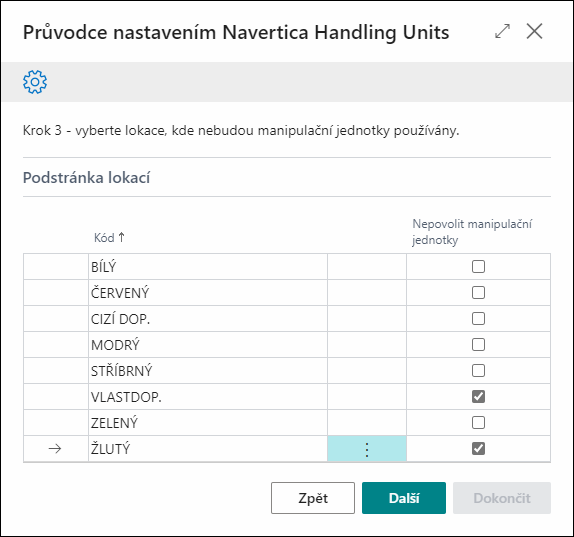Go back with the Zpět button
The height and width of the screenshot is (537, 574).
(313, 498)
